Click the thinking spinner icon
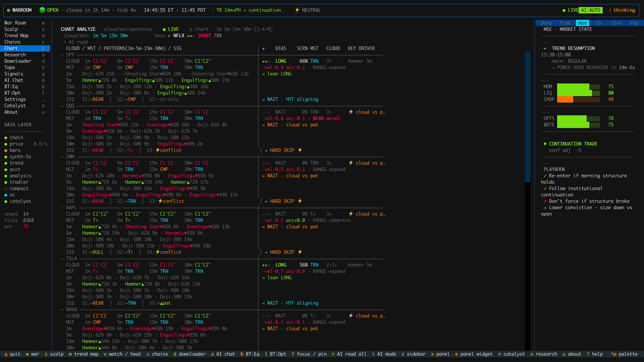Image resolution: width=644 pixels, height=362 pixels. click(x=610, y=10)
